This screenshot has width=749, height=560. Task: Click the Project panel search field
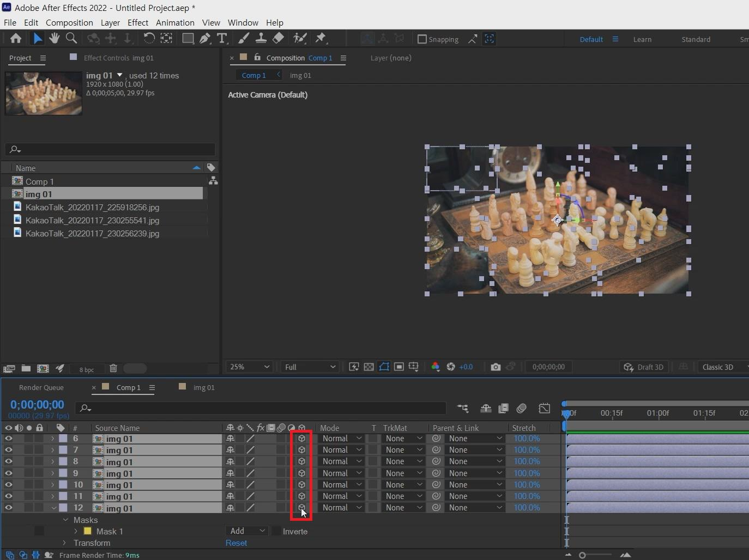pos(110,149)
